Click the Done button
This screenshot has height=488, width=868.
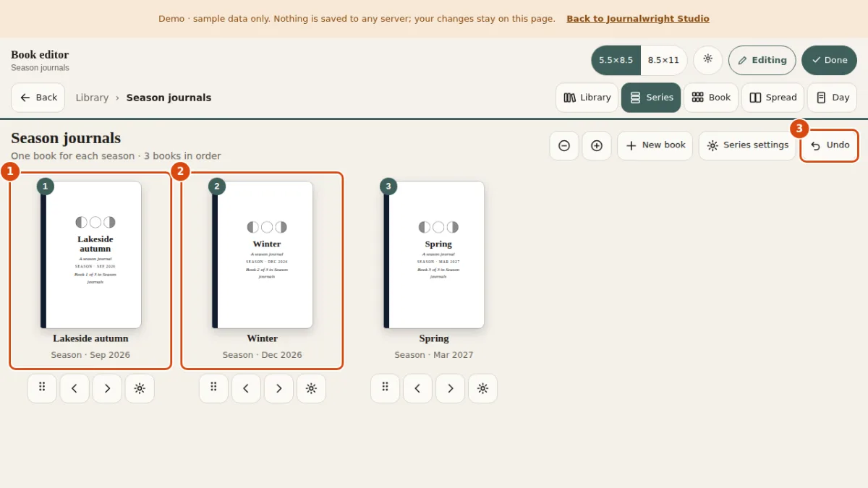829,60
